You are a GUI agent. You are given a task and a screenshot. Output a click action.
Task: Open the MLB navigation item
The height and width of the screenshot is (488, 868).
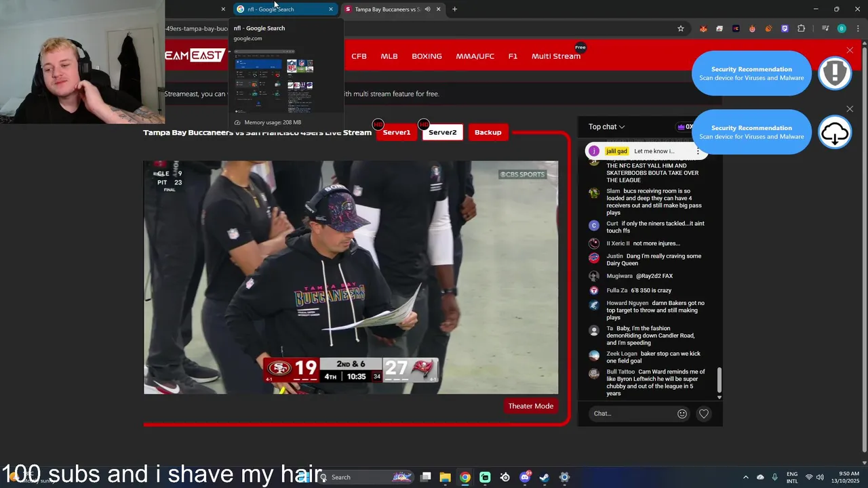[x=389, y=56]
